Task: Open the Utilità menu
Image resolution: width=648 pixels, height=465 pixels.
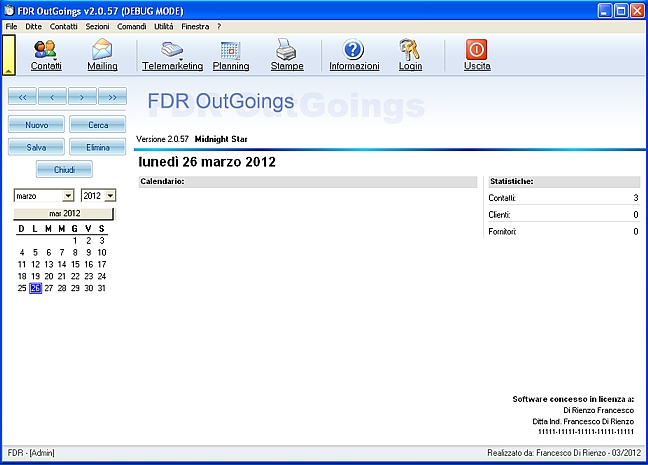Action: pos(164,26)
